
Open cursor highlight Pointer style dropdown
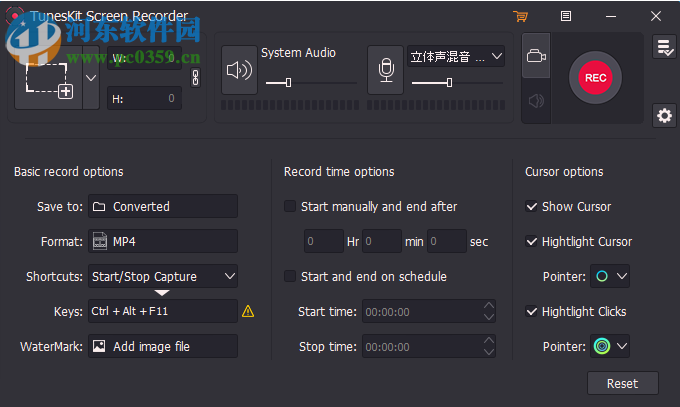[610, 276]
